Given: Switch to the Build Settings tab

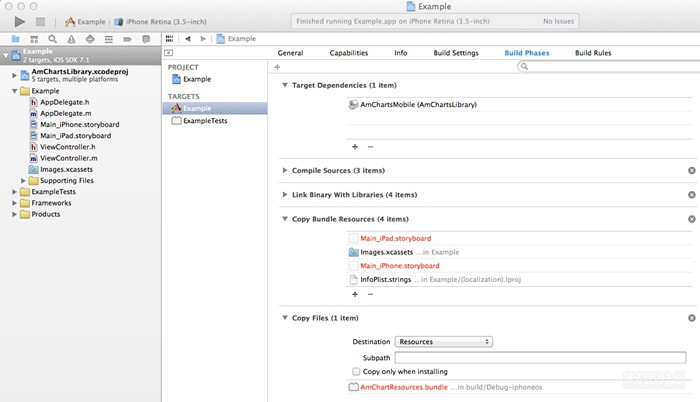Looking at the screenshot, I should coord(456,53).
